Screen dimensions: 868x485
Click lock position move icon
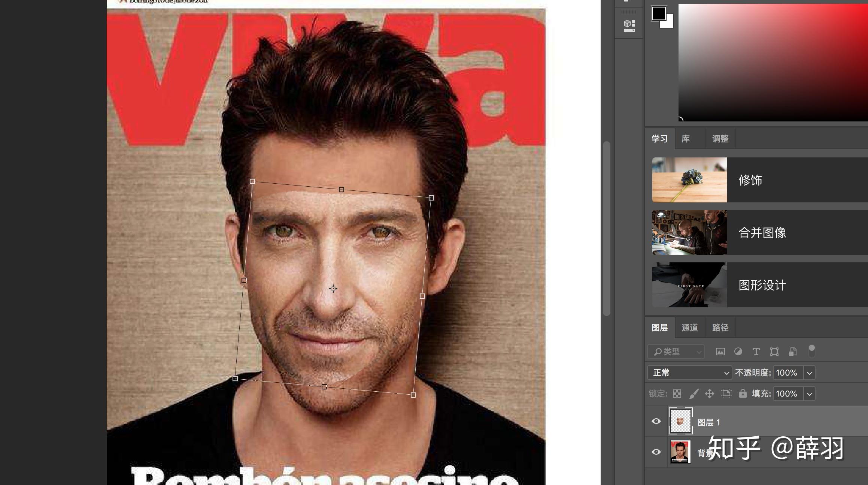click(x=709, y=394)
